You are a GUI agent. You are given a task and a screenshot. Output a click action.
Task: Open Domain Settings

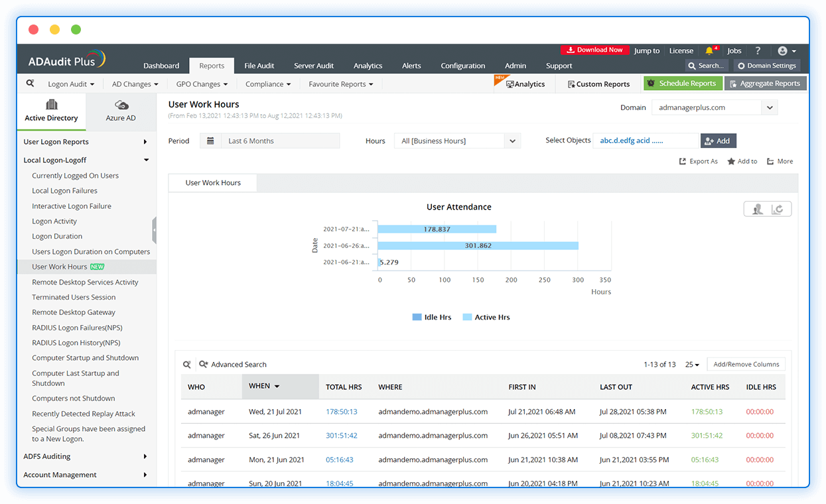[x=767, y=66]
